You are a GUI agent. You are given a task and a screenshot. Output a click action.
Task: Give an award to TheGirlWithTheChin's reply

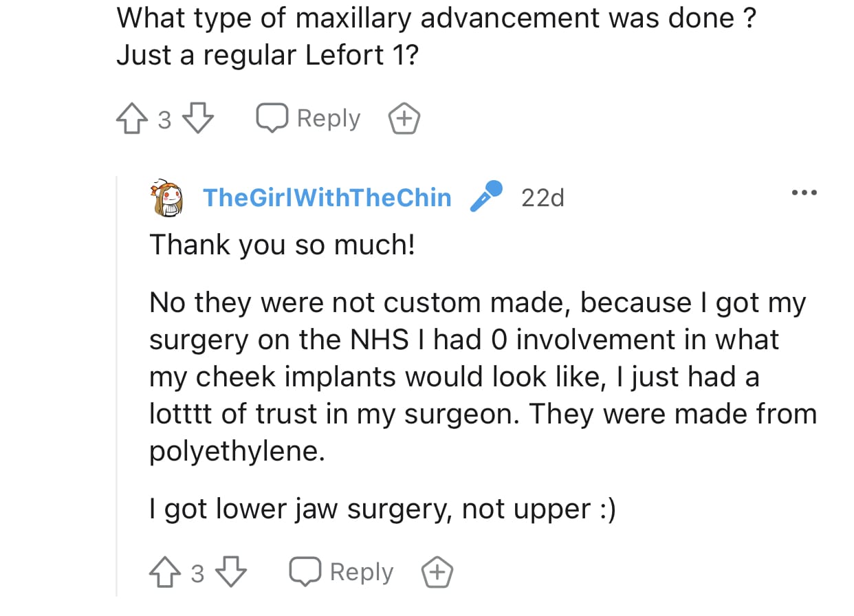pyautogui.click(x=438, y=572)
